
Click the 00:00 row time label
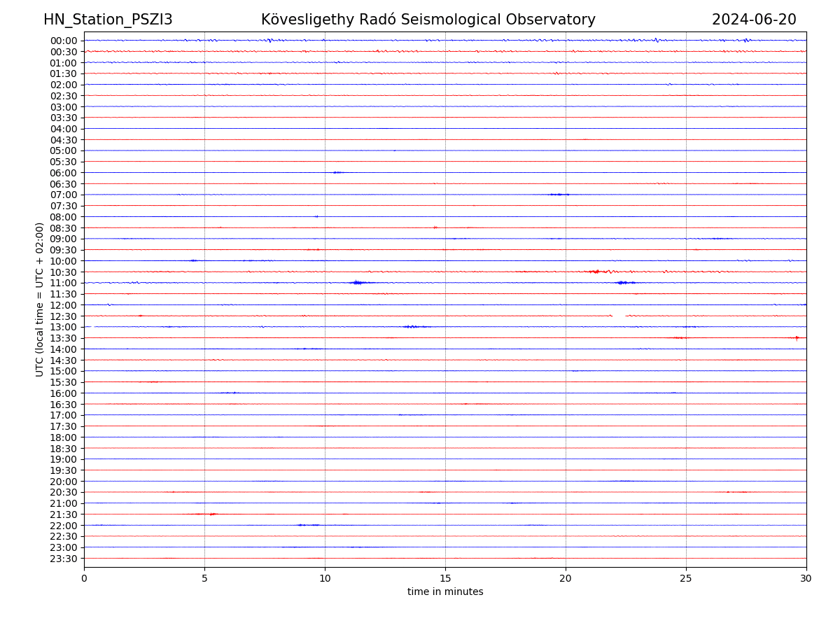pyautogui.click(x=64, y=41)
